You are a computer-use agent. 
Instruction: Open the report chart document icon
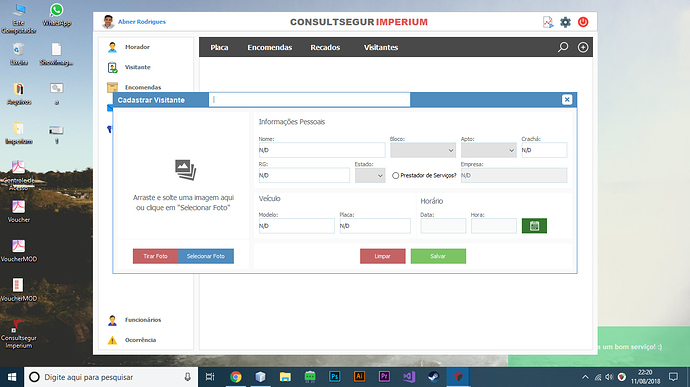[x=548, y=22]
